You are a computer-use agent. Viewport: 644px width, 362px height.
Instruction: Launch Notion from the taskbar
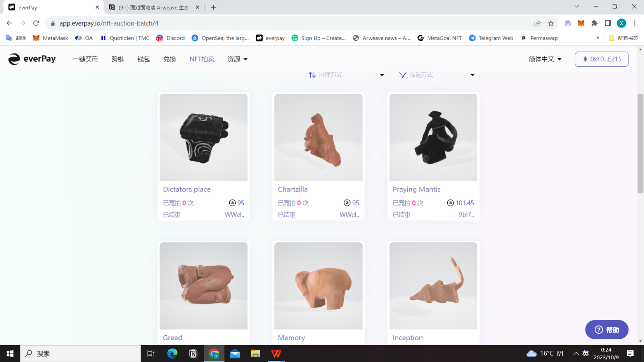(x=193, y=353)
